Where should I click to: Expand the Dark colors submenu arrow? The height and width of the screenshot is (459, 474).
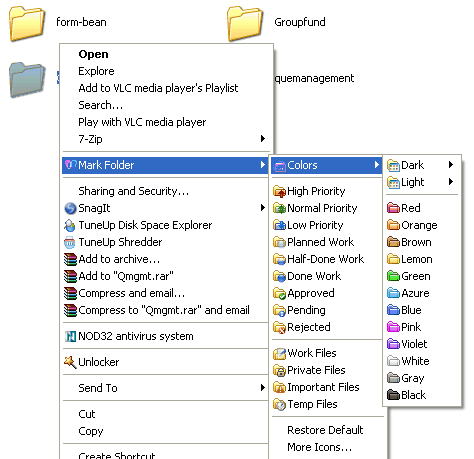pyautogui.click(x=451, y=164)
